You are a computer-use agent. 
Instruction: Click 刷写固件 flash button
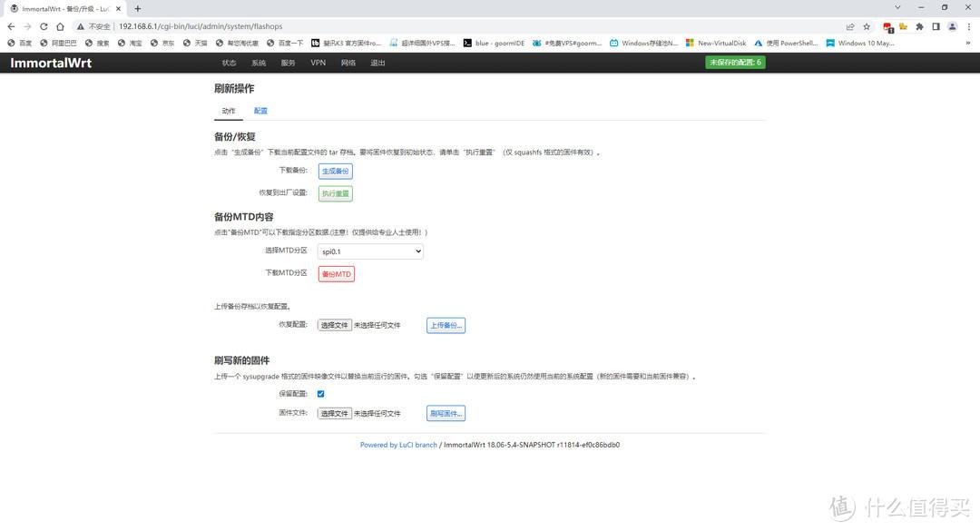point(446,413)
